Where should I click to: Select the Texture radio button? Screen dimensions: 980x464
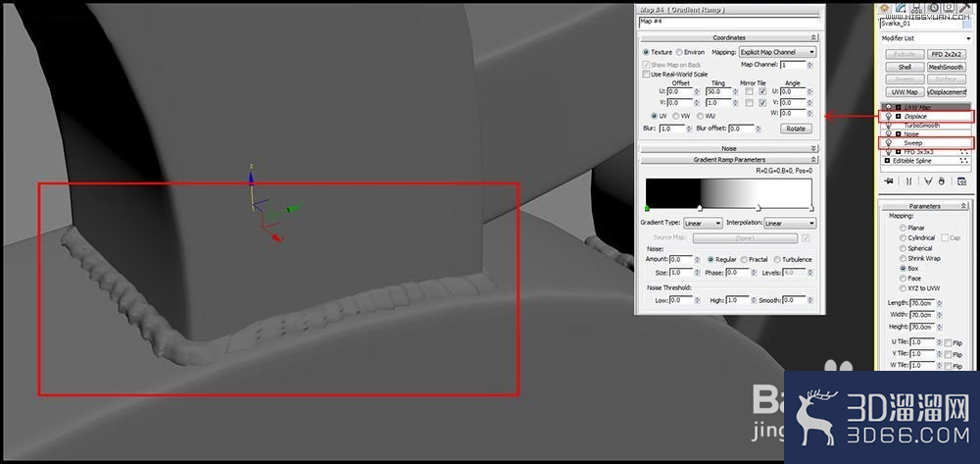pyautogui.click(x=646, y=53)
